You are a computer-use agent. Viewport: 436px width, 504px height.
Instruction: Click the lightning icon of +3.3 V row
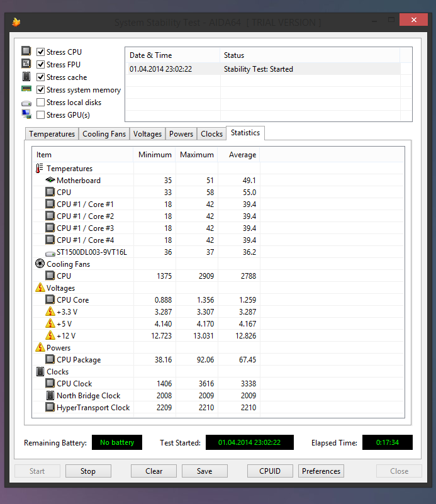click(50, 311)
